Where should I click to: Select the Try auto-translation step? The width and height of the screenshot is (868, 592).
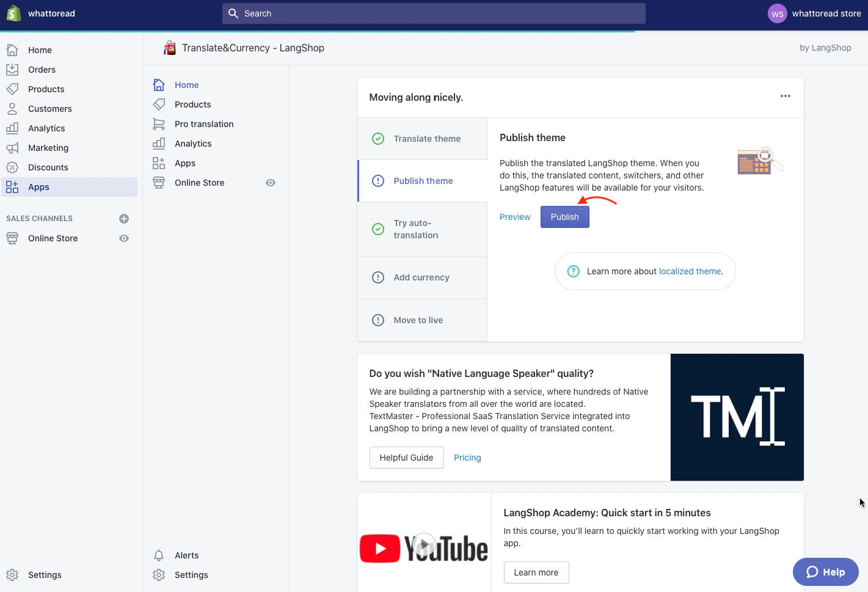point(422,229)
